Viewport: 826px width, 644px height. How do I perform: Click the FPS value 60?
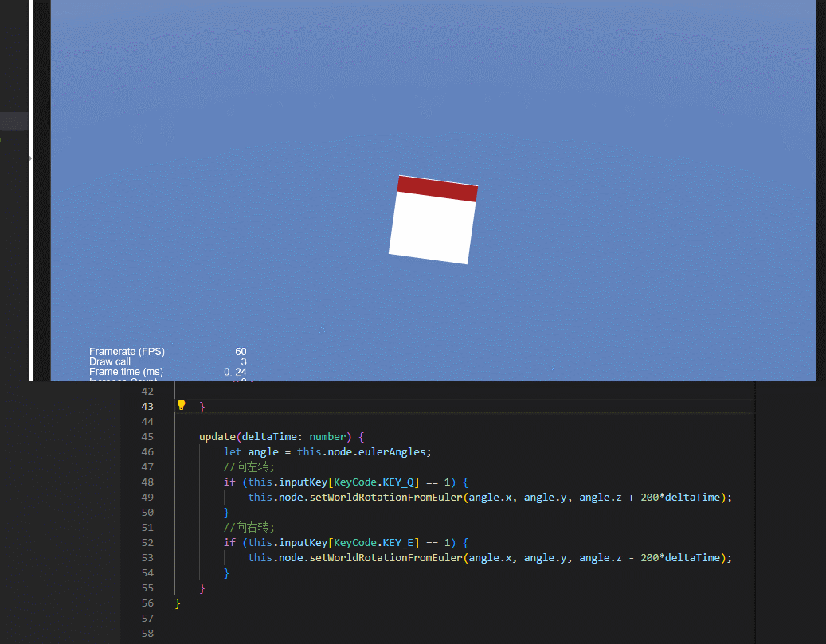coord(241,351)
